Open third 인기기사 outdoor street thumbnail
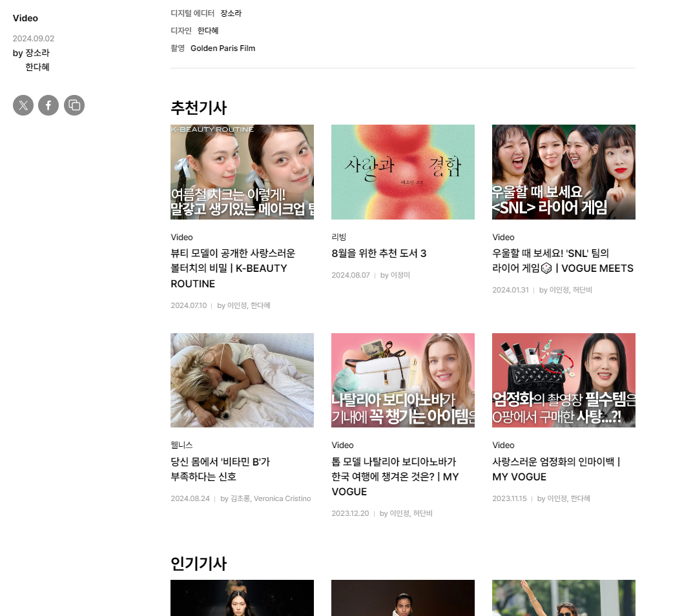693x616 pixels. pos(564,598)
